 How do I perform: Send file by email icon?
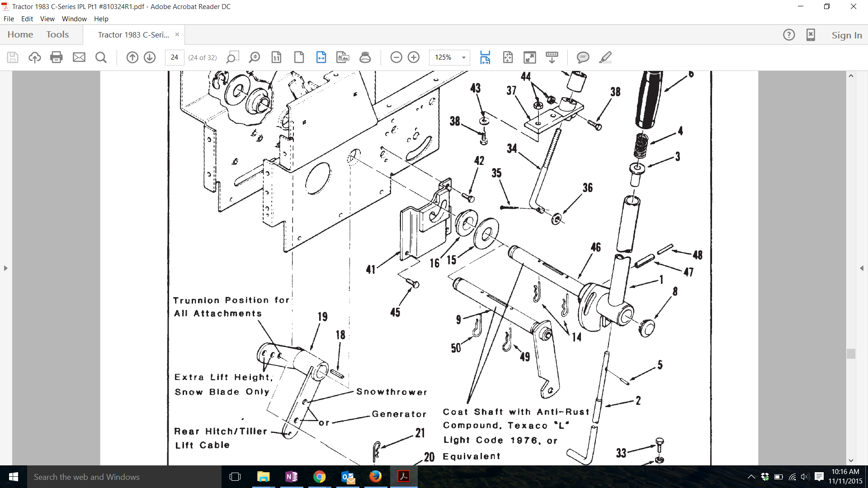pyautogui.click(x=79, y=57)
